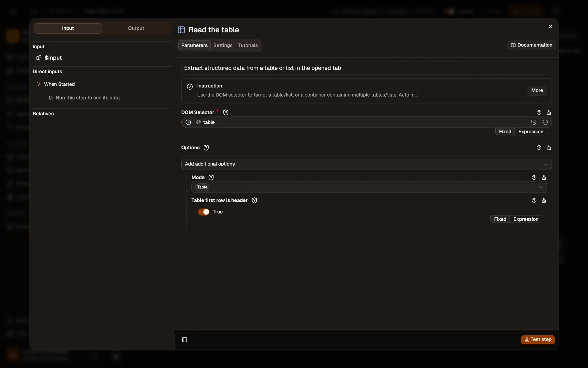Click the shield icon next to Options
Screen dimensions: 588x368
(206, 147)
